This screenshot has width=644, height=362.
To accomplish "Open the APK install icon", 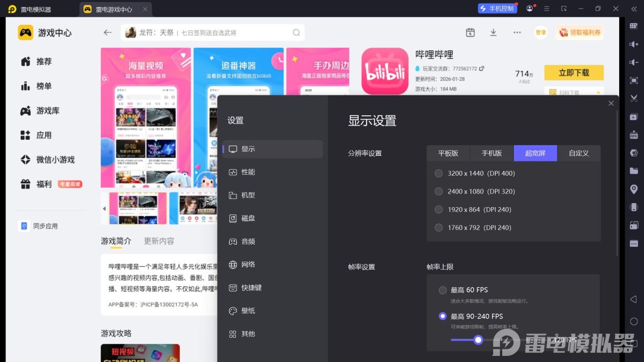I will (634, 135).
